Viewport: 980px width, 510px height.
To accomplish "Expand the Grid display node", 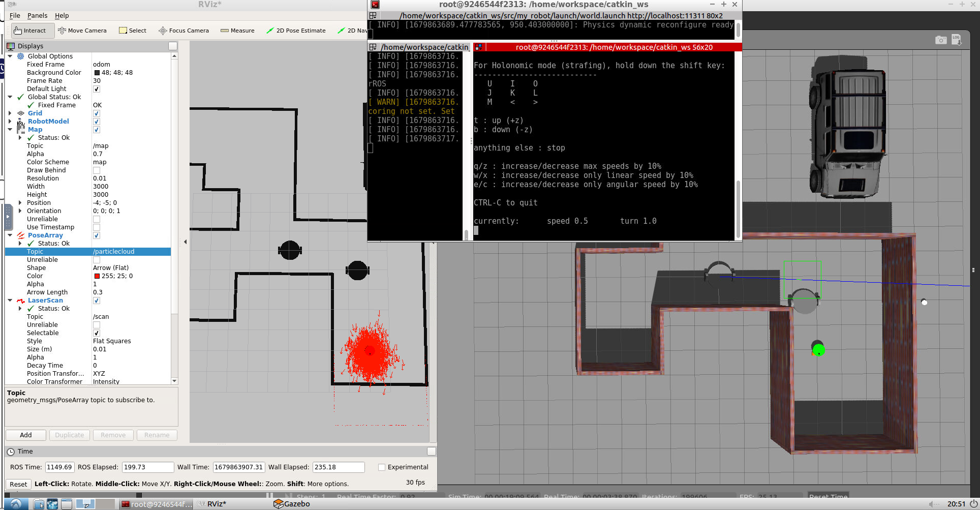I will click(10, 113).
